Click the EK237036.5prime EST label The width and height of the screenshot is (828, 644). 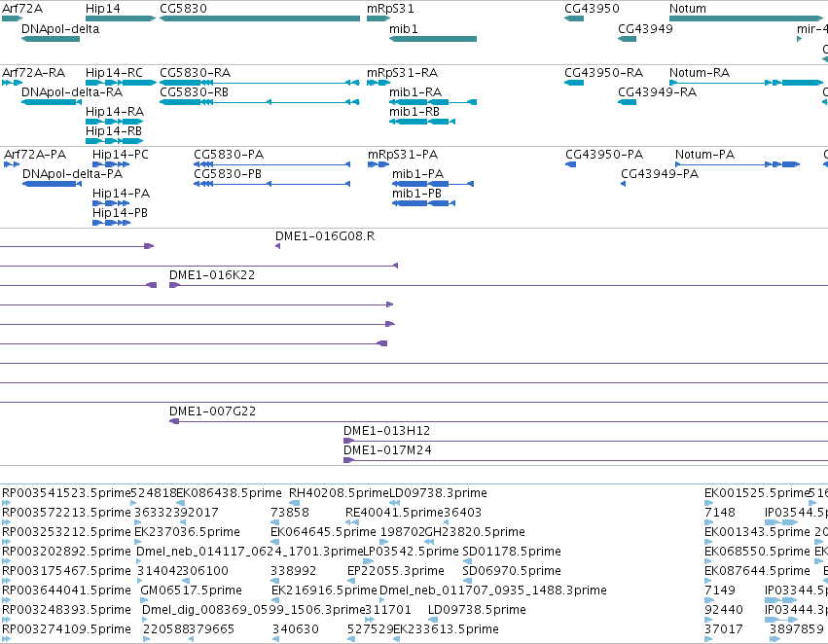coord(188,533)
